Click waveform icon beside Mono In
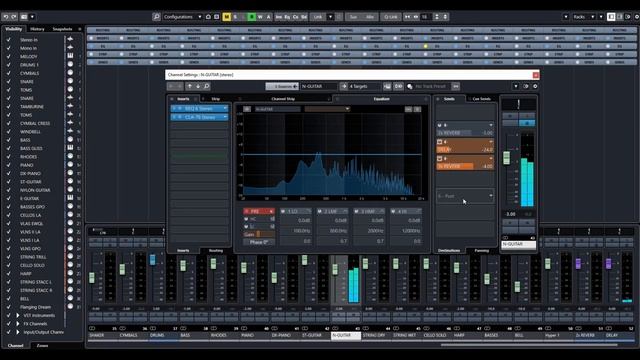Screen dimensions: 640x360 [x=70, y=48]
